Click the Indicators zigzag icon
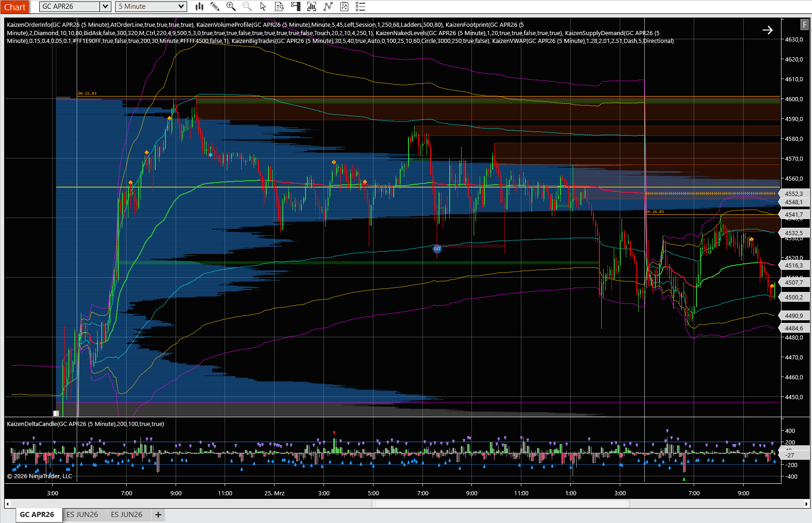The width and height of the screenshot is (812, 523). 328,6
